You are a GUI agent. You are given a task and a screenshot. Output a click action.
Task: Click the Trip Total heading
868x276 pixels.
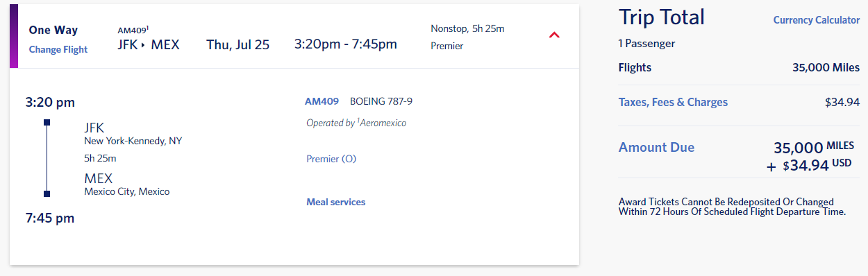[x=662, y=17]
